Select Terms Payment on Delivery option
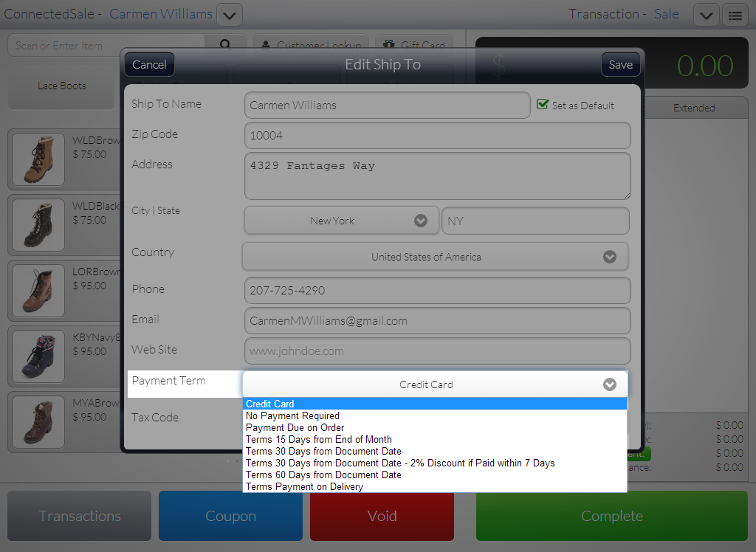The image size is (756, 552). pyautogui.click(x=435, y=486)
